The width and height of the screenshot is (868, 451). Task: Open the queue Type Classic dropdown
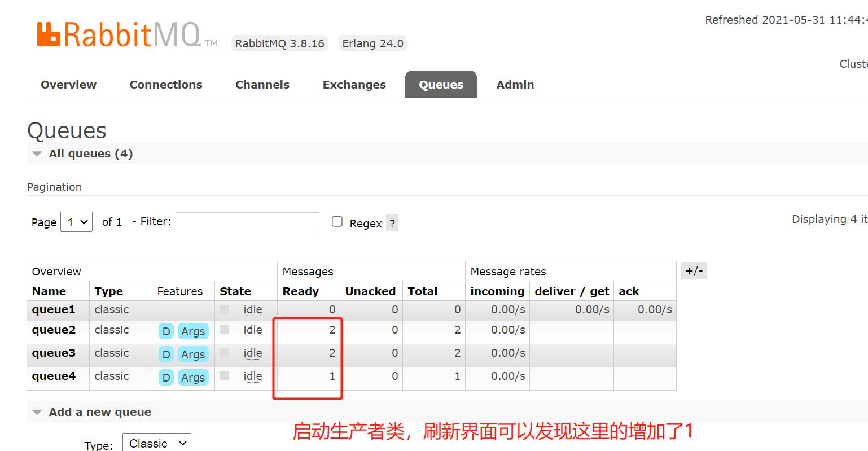(157, 443)
